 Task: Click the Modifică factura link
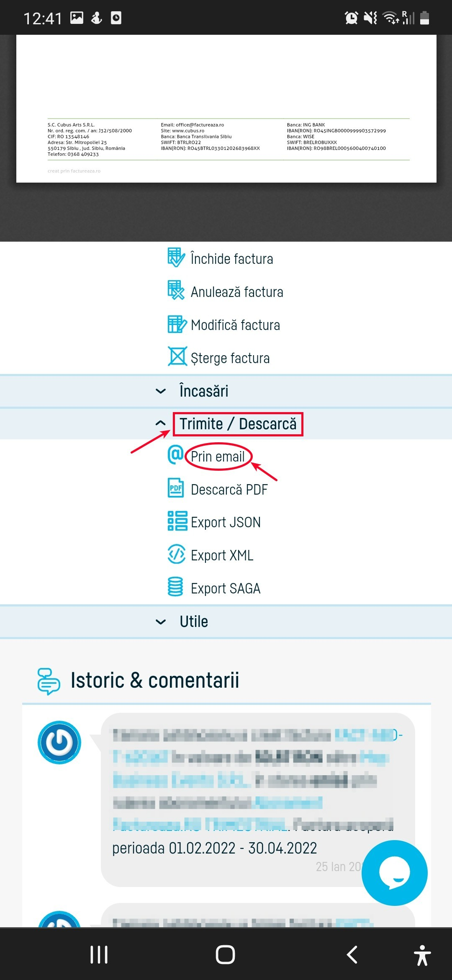click(x=235, y=325)
